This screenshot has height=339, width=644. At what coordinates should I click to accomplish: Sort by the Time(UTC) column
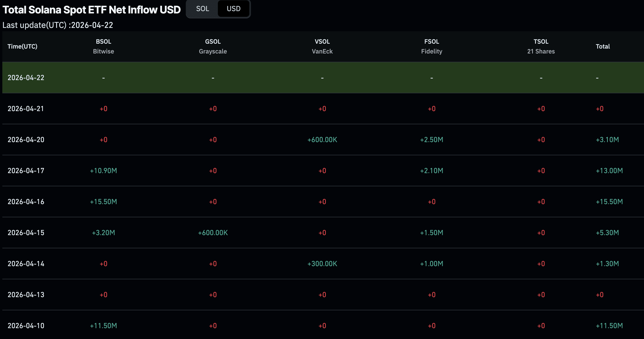(22, 46)
